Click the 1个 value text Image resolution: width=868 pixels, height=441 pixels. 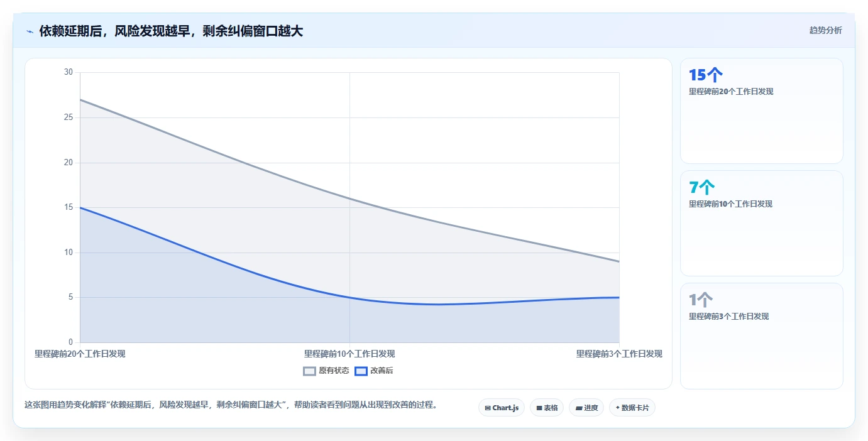pos(701,300)
